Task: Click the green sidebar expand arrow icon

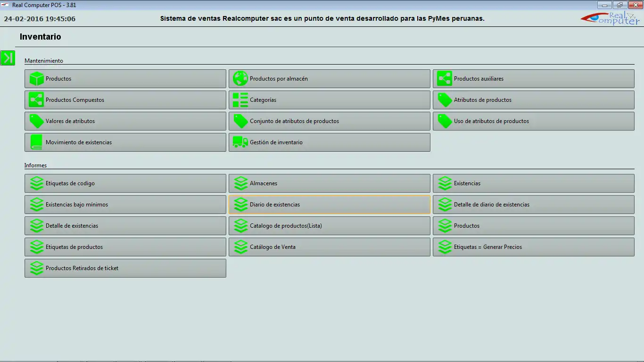Action: pos(8,58)
